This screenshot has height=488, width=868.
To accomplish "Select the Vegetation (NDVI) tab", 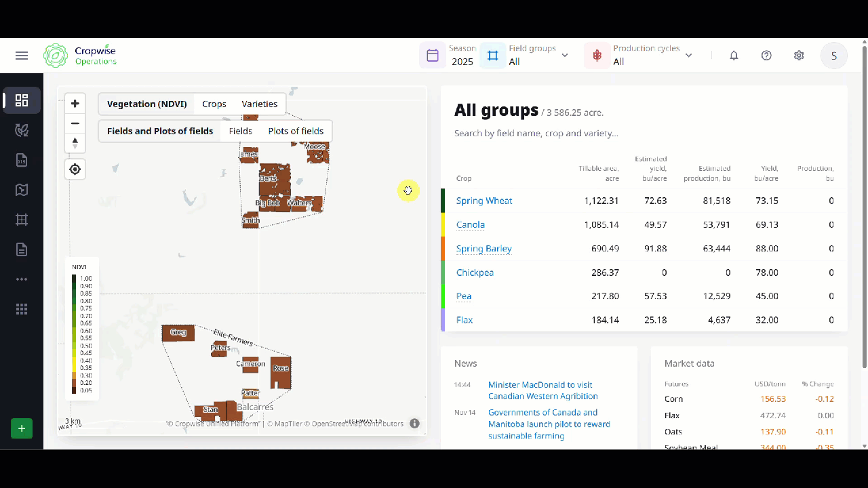I will (146, 104).
